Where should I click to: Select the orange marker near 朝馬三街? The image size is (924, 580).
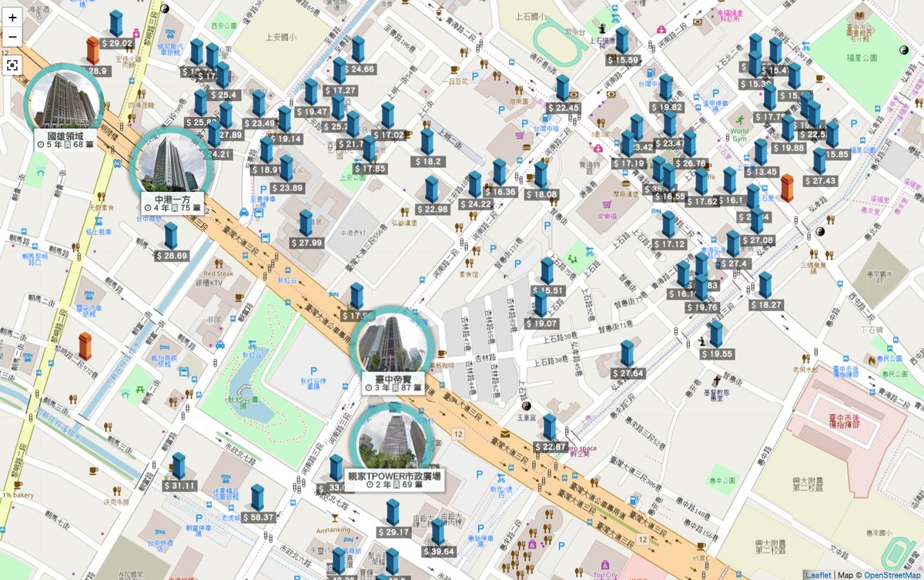pos(85,347)
